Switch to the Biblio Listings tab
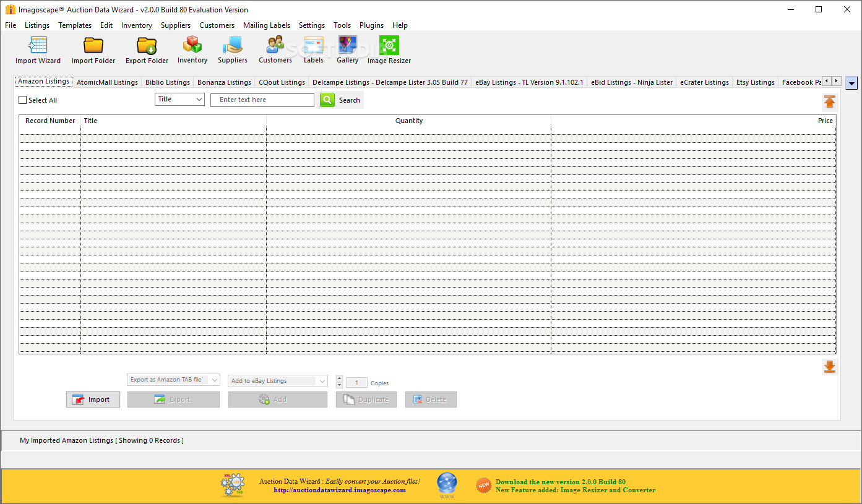The image size is (862, 504). point(168,82)
